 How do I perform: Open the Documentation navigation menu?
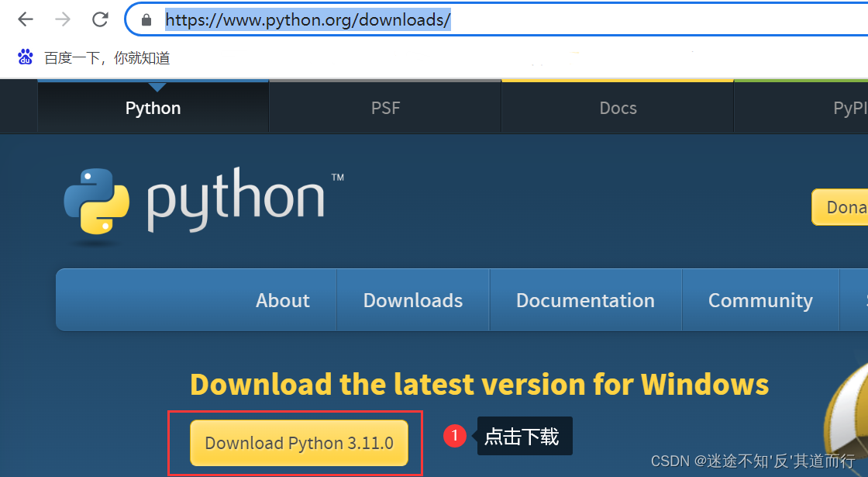[586, 300]
